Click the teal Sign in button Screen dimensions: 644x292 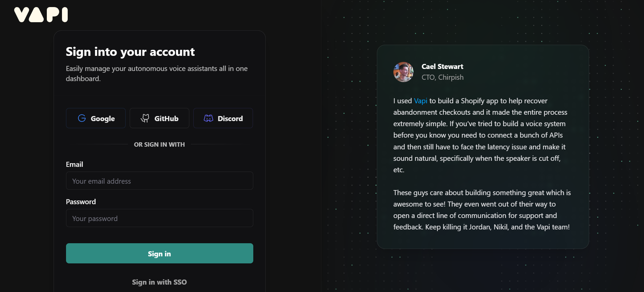click(159, 253)
